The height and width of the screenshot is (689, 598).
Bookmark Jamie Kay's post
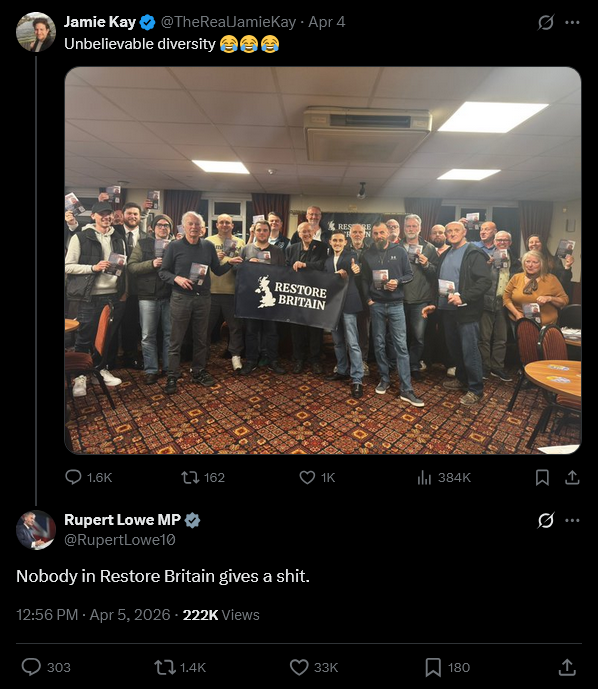tap(542, 477)
